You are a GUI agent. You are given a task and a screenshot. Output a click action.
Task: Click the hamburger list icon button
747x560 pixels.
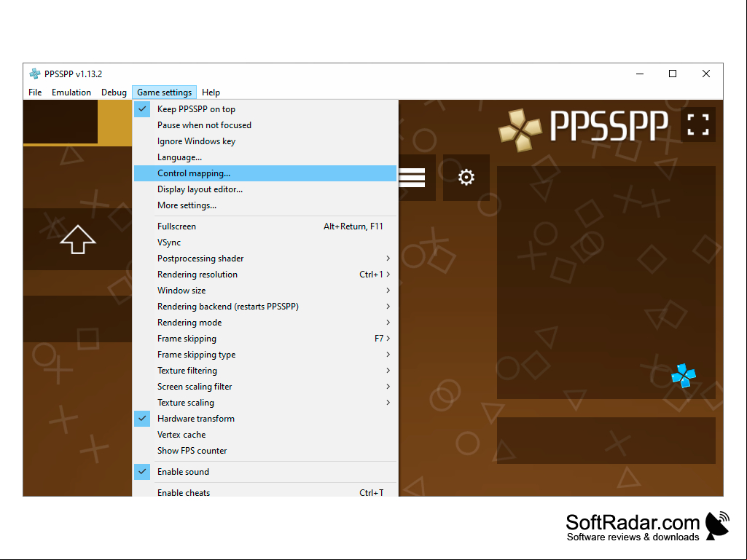pos(412,177)
